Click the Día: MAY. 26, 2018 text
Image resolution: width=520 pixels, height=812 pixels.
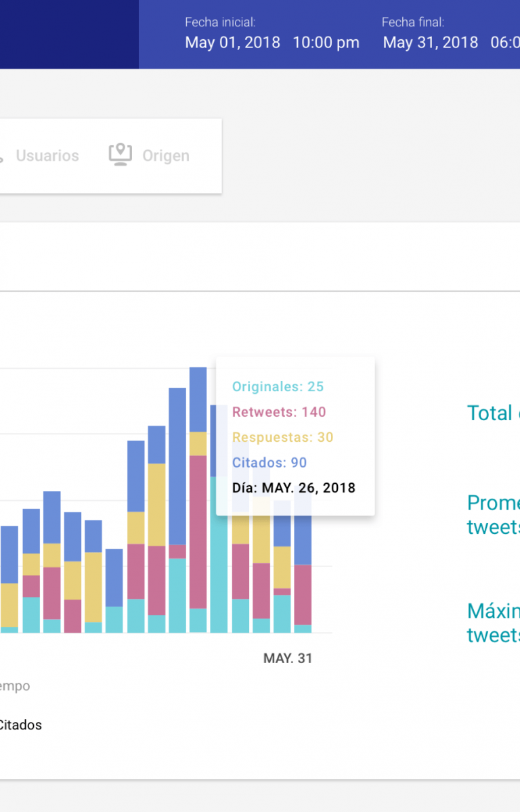pos(293,488)
